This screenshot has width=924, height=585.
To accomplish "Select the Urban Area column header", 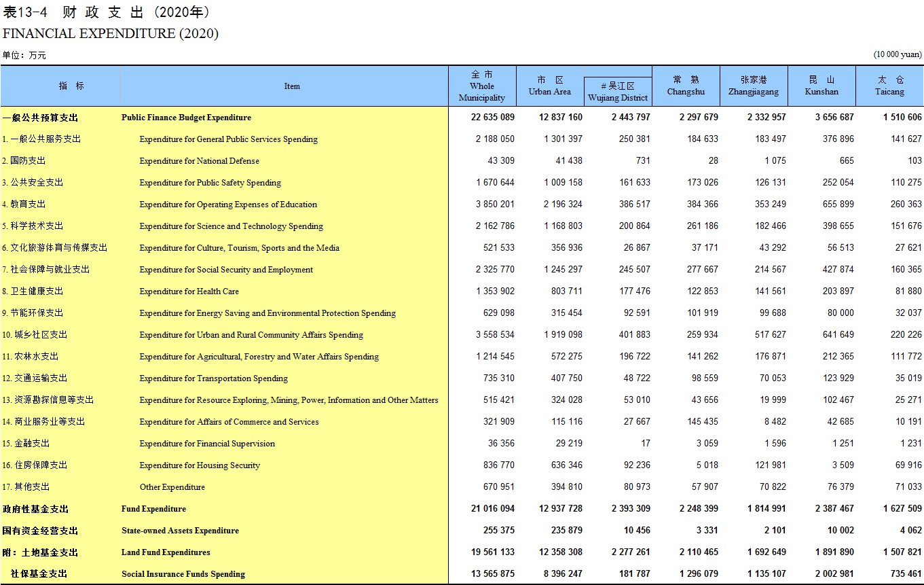I will tap(550, 86).
